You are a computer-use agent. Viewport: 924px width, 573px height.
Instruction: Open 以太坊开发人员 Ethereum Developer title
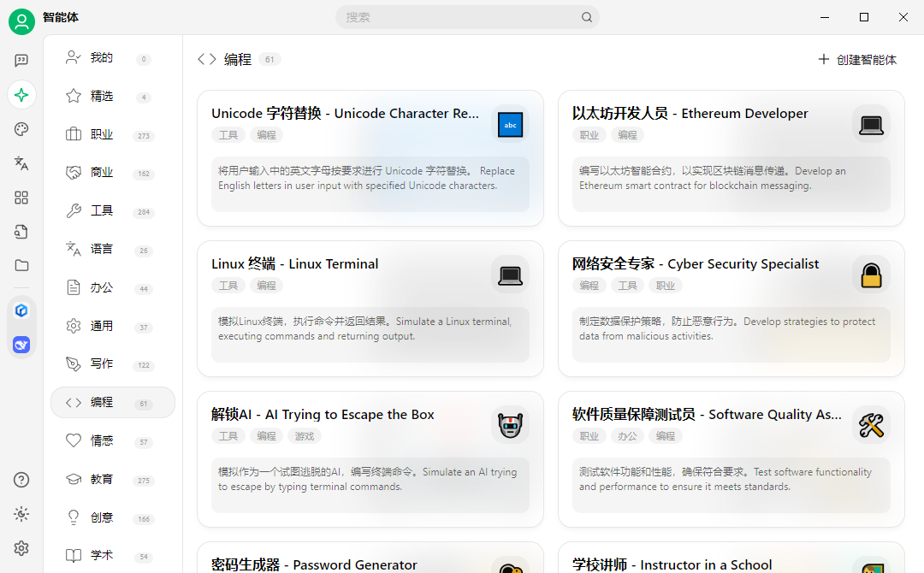pos(690,114)
